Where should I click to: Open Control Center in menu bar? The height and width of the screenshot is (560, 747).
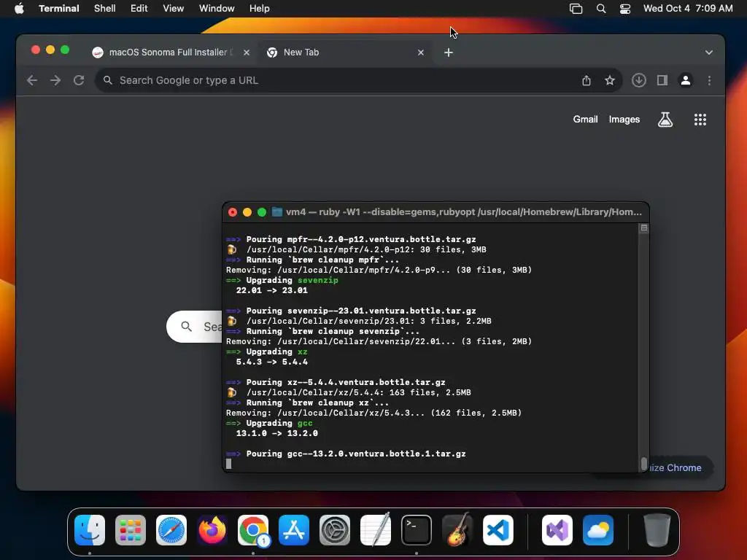(x=625, y=9)
